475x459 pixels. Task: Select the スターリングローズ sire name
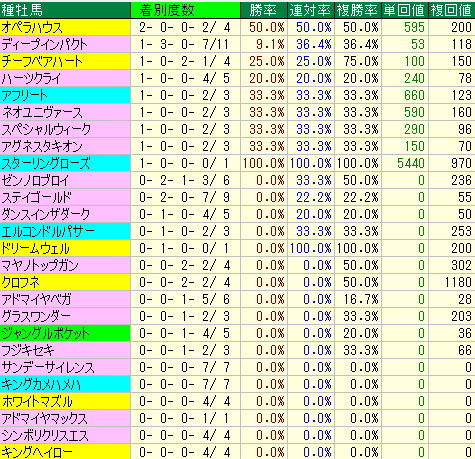[x=65, y=163]
